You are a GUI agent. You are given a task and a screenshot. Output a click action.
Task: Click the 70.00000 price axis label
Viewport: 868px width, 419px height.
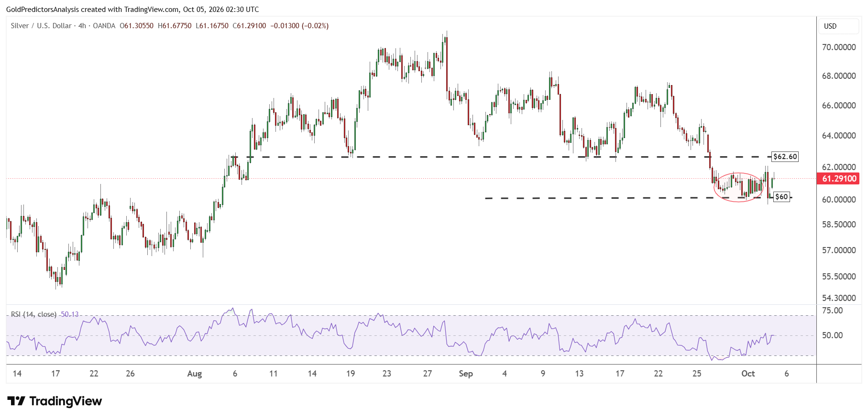click(x=839, y=47)
